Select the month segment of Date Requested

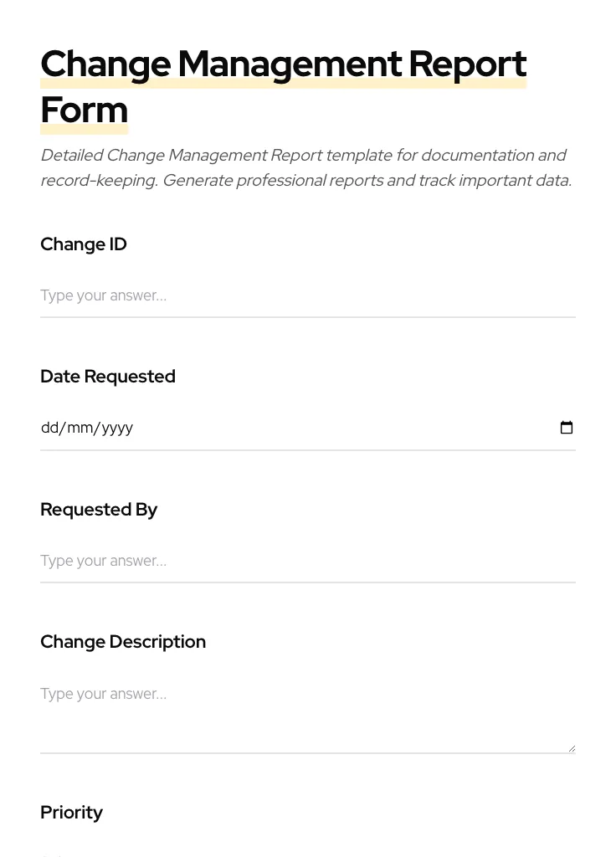click(77, 428)
